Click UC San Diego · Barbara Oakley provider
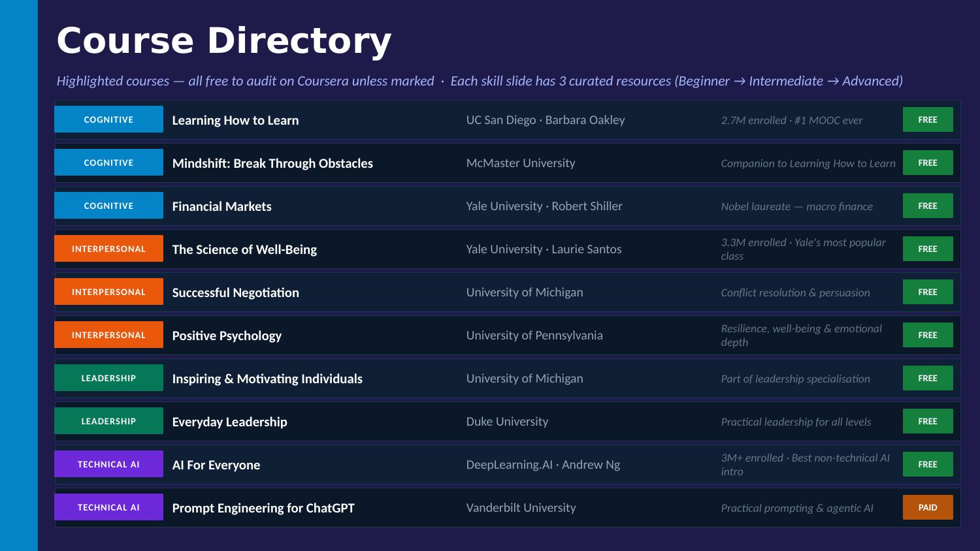This screenshot has width=980, height=551. [546, 120]
